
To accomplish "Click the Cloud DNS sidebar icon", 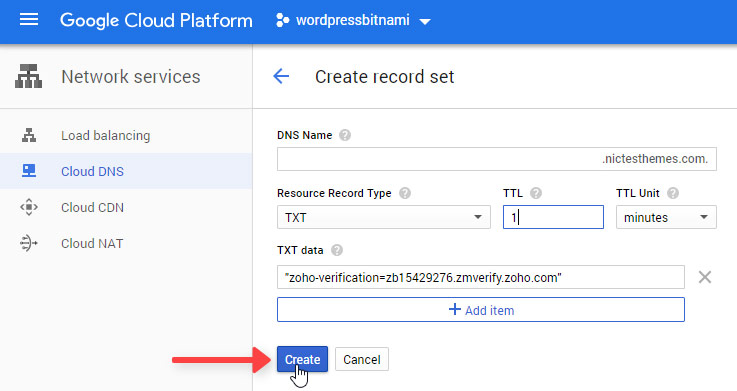I will [29, 171].
